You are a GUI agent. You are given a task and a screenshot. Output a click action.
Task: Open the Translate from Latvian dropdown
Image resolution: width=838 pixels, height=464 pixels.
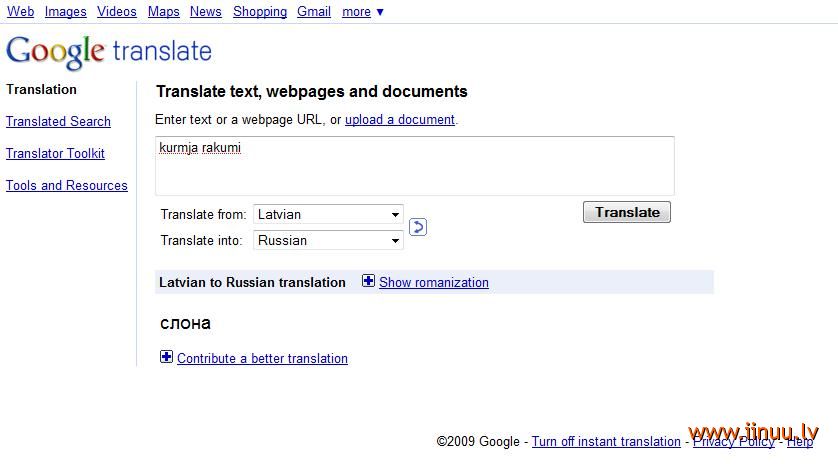pyautogui.click(x=328, y=214)
